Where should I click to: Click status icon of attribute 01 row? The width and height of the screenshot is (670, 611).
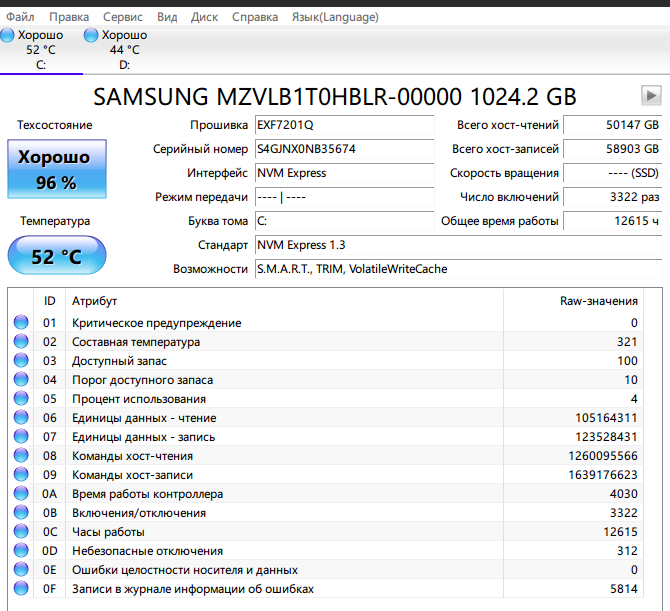tap(21, 322)
